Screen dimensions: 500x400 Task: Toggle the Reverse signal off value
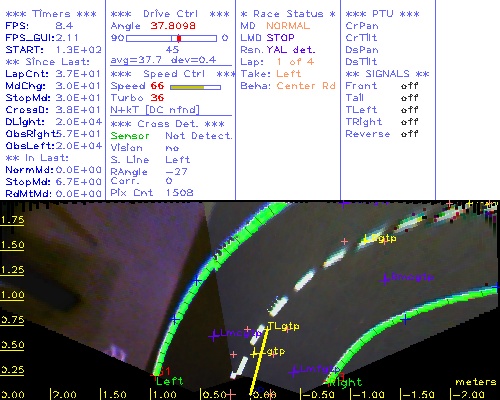pos(409,134)
